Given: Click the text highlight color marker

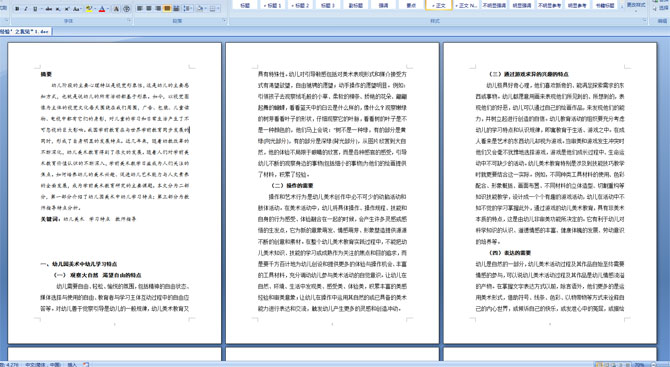Looking at the screenshot, I should (88, 9).
